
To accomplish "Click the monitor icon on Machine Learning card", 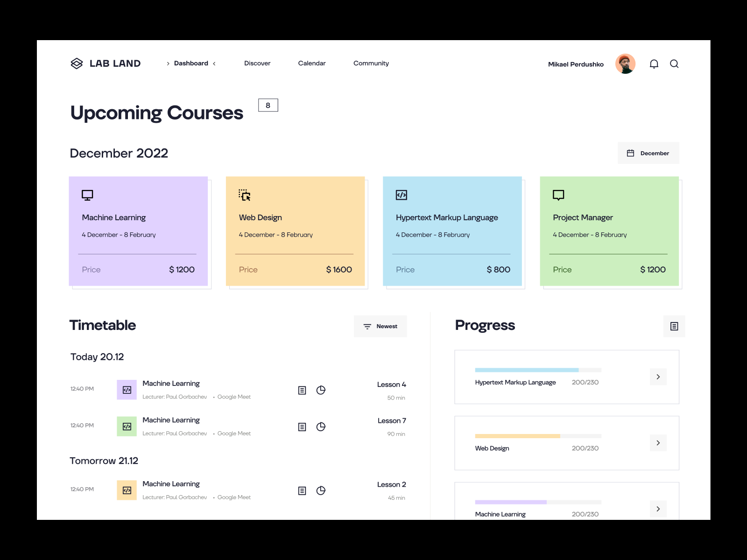I will pyautogui.click(x=88, y=195).
